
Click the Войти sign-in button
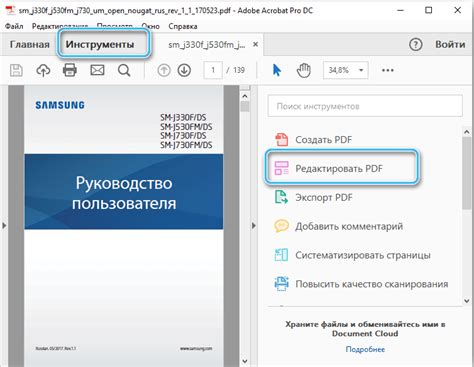(450, 44)
